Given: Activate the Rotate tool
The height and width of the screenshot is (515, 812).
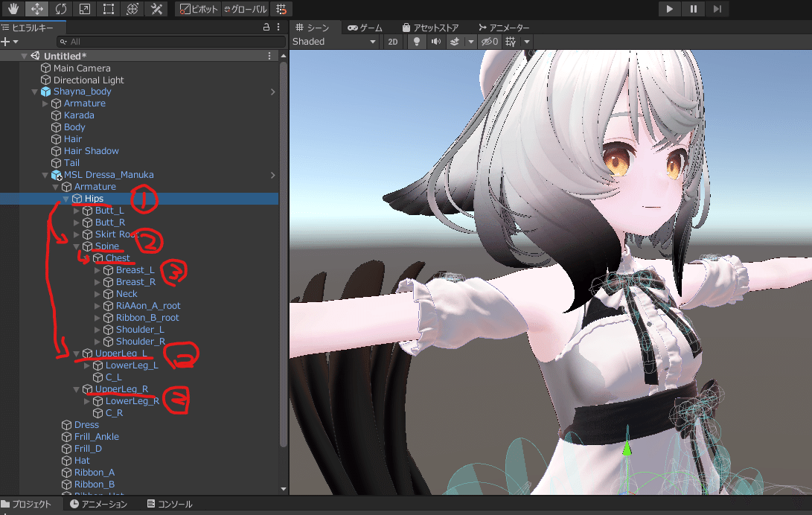Looking at the screenshot, I should (60, 8).
